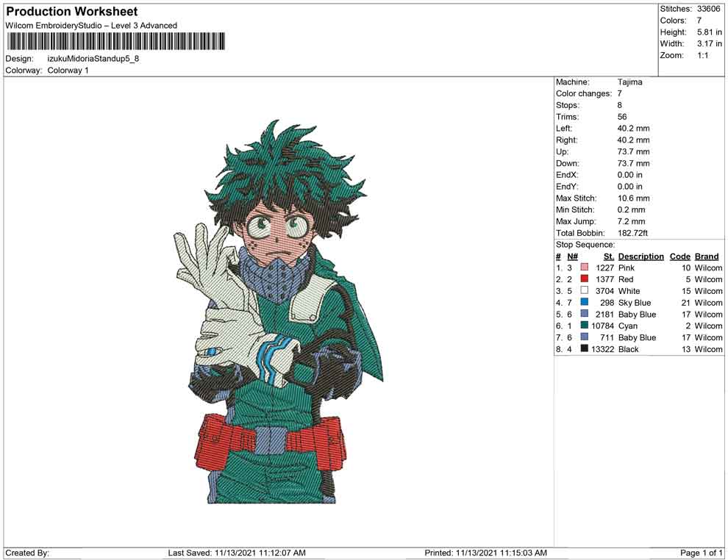Click the 'Stop Sequence:' heading

tap(585, 245)
